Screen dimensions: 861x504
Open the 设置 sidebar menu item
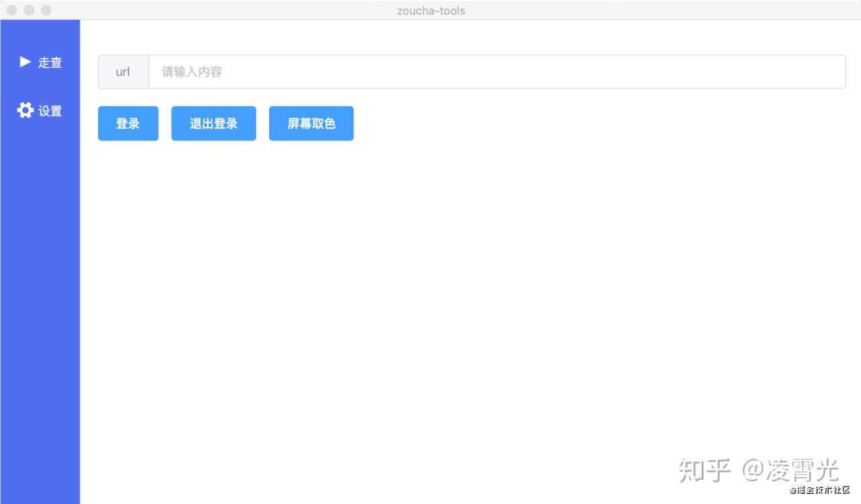pyautogui.click(x=40, y=111)
